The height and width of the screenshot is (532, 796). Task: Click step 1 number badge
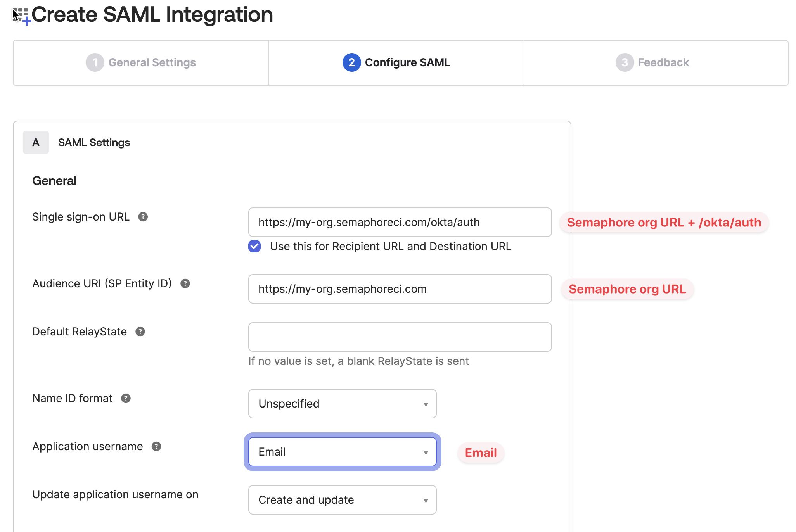pos(95,62)
